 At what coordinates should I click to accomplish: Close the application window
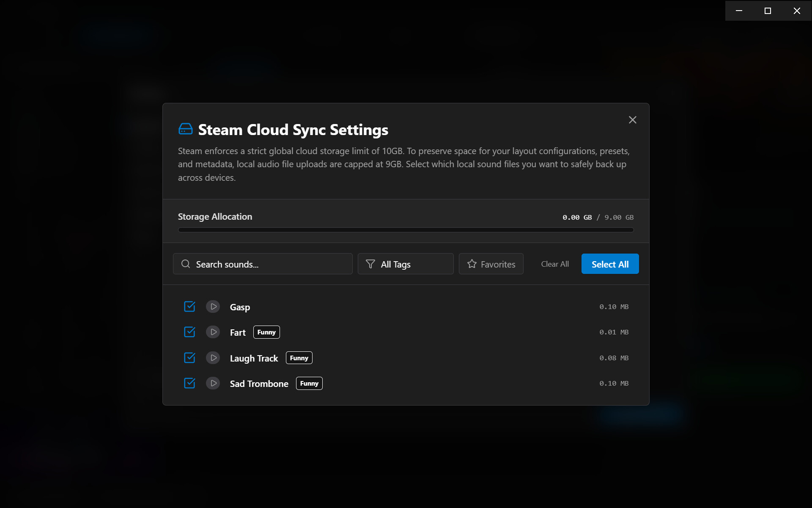[797, 11]
